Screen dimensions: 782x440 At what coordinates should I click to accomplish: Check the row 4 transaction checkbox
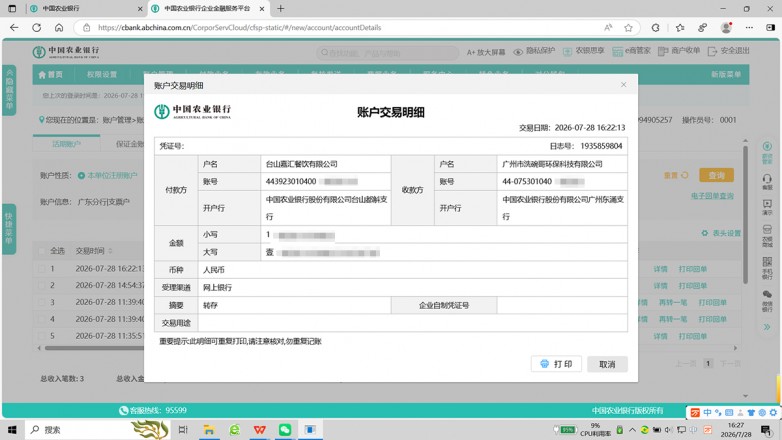click(42, 319)
